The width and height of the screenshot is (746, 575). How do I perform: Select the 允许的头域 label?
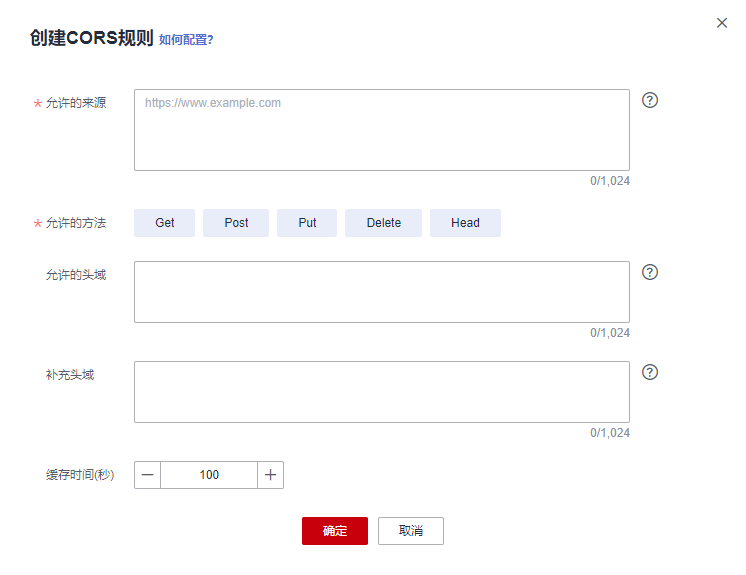coord(76,275)
